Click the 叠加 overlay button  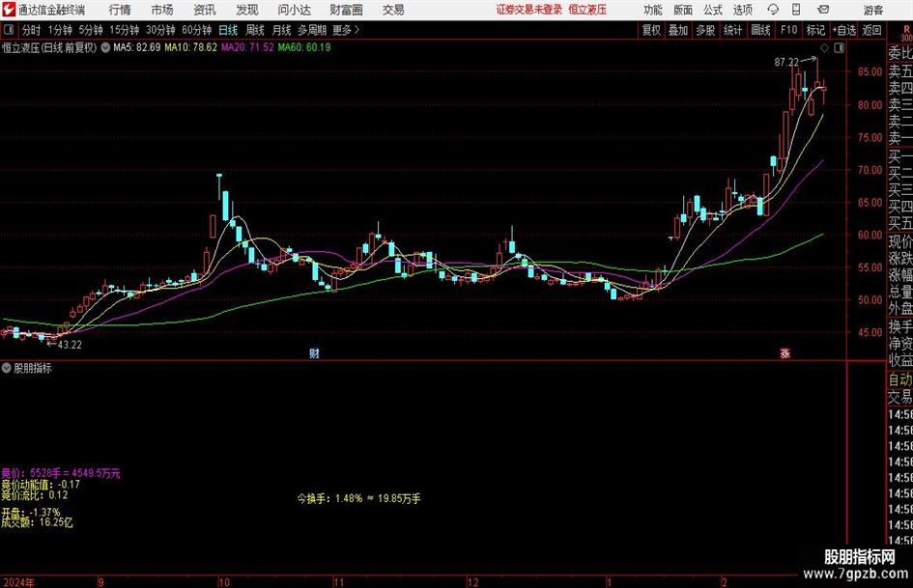[x=678, y=30]
